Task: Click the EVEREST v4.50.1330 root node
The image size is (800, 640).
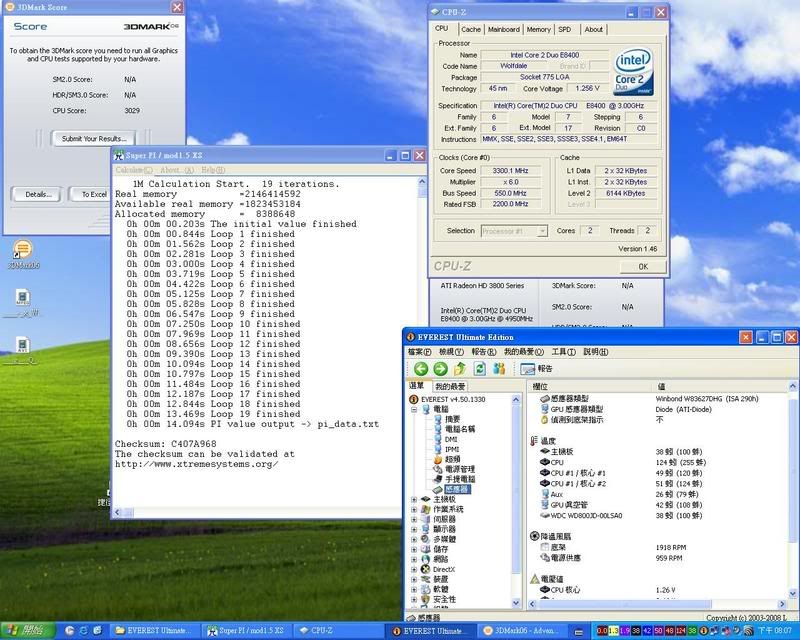Action: coord(447,399)
